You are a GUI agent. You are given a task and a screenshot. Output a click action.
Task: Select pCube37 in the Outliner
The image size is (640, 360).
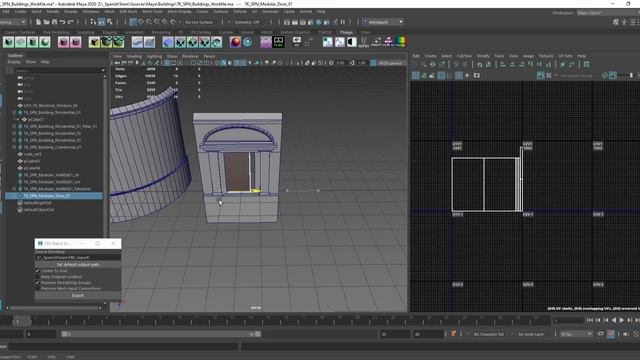(x=36, y=120)
